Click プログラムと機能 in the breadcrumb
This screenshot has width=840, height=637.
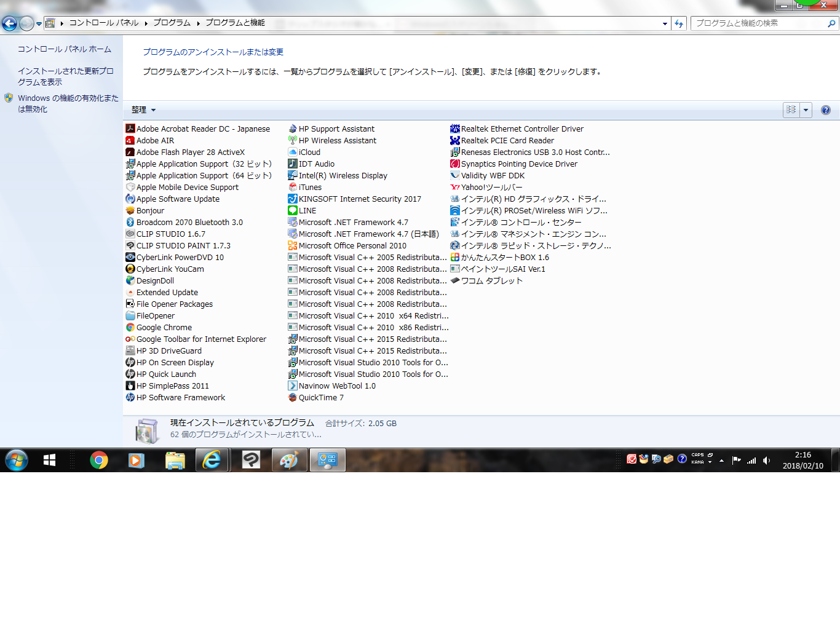pyautogui.click(x=235, y=23)
